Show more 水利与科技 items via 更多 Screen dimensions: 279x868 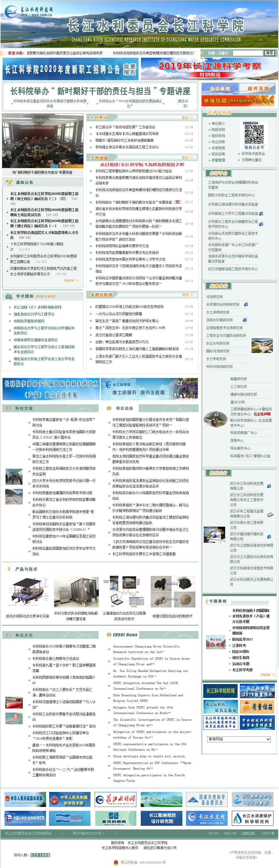pyautogui.click(x=188, y=294)
